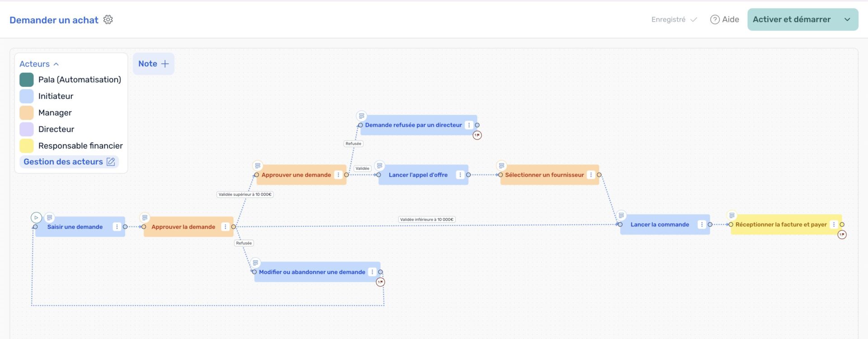Open the note icon above Lancer la commande
The height and width of the screenshot is (339, 868).
coord(621,216)
